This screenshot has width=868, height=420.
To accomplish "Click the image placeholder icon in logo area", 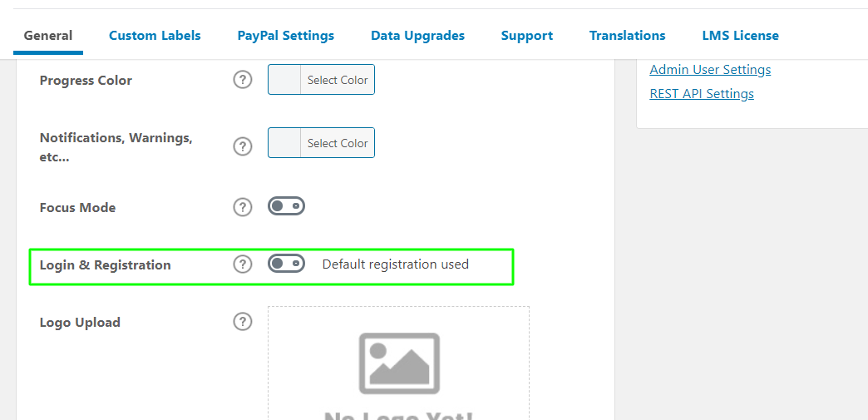I will (399, 363).
